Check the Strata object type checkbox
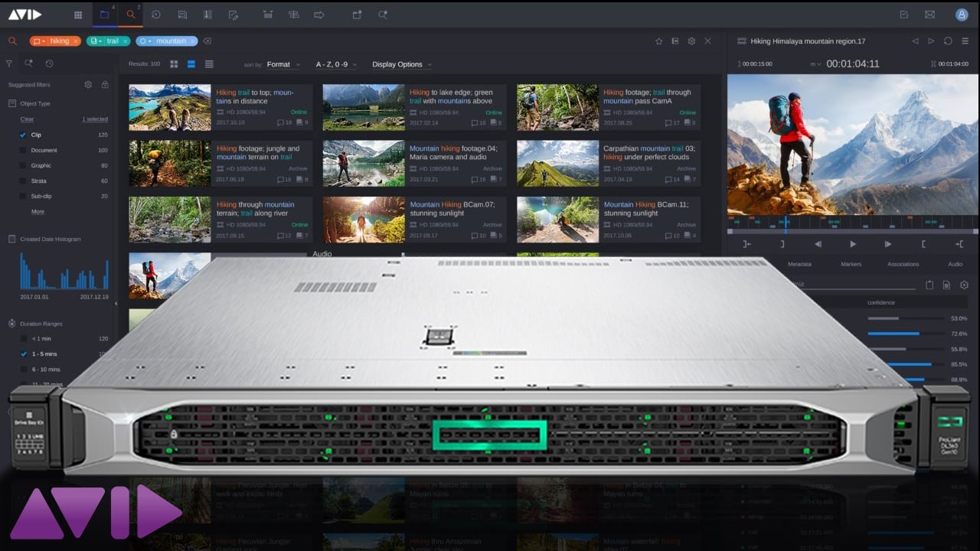980x551 pixels. pyautogui.click(x=23, y=181)
